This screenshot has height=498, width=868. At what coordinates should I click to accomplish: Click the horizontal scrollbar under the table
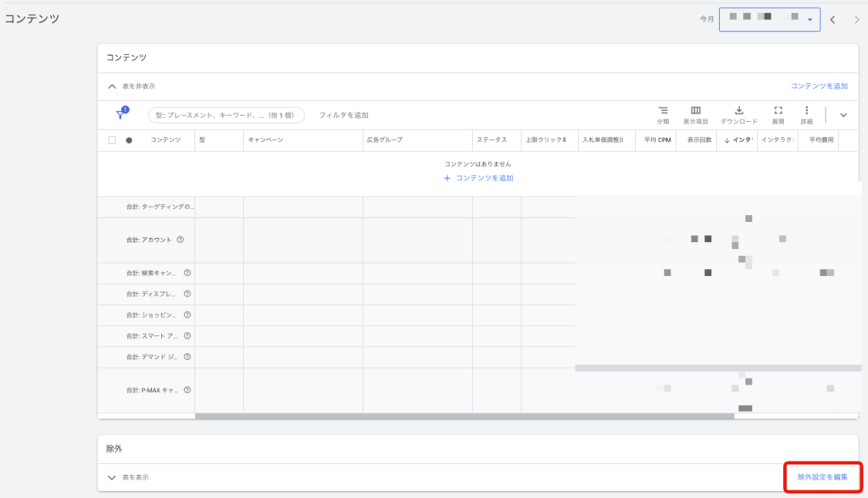click(464, 416)
